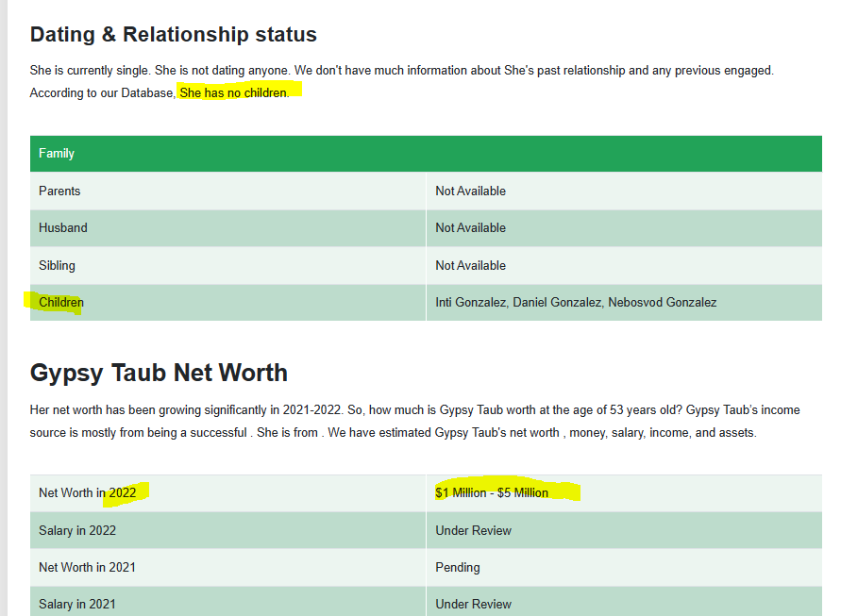Click the 'Salary in 2021' label

coord(77,604)
